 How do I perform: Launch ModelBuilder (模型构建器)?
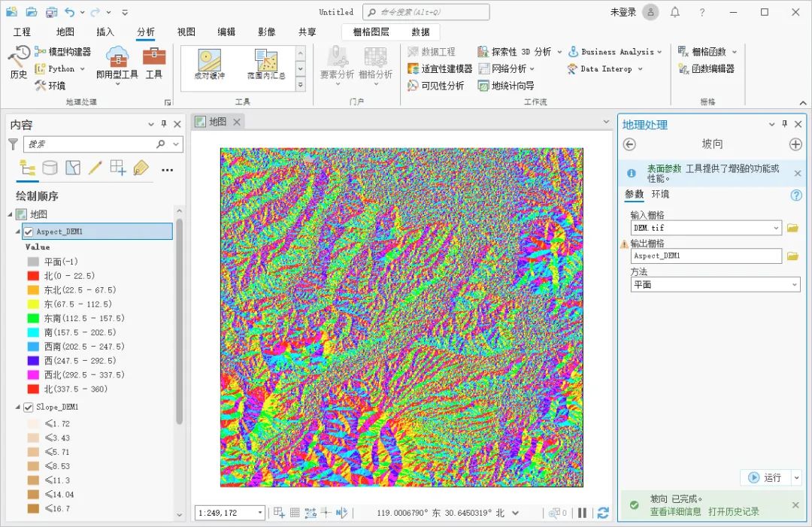pos(62,52)
